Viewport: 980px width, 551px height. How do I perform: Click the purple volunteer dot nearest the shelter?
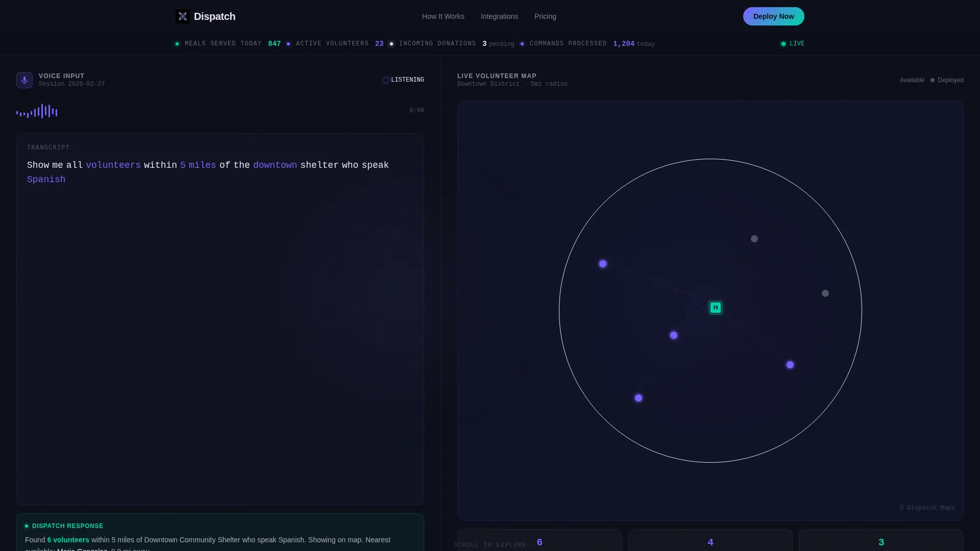pos(674,335)
